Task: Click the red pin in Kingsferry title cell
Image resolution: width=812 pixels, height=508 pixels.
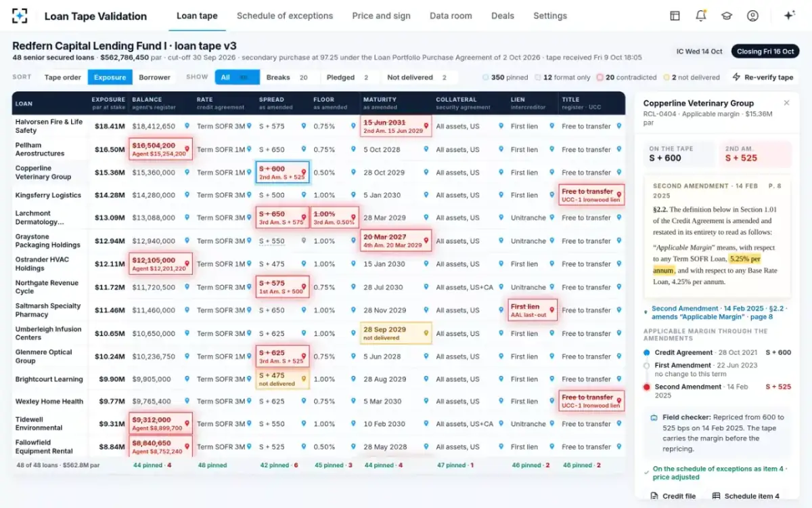Action: pyautogui.click(x=618, y=195)
